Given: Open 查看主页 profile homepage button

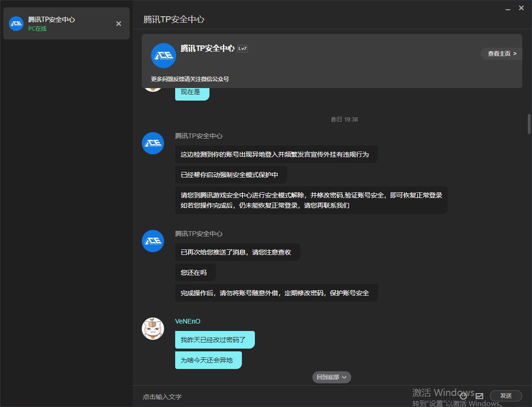Looking at the screenshot, I should pyautogui.click(x=501, y=54).
